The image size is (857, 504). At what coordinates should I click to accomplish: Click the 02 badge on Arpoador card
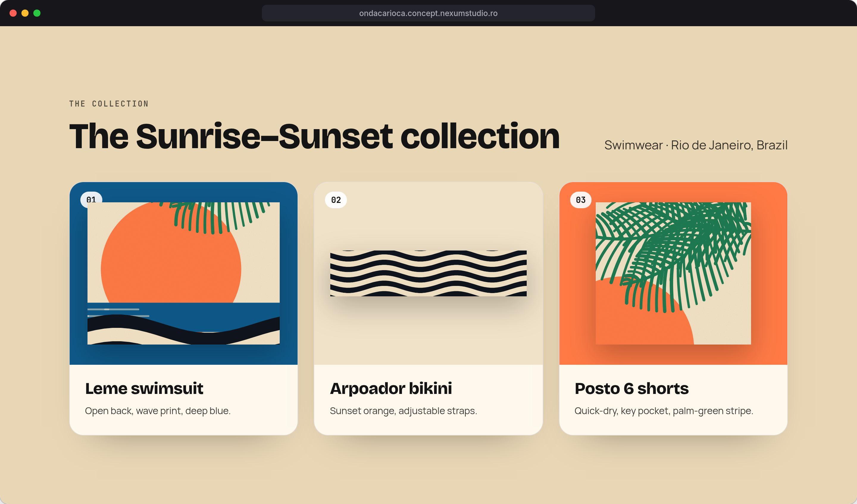336,200
